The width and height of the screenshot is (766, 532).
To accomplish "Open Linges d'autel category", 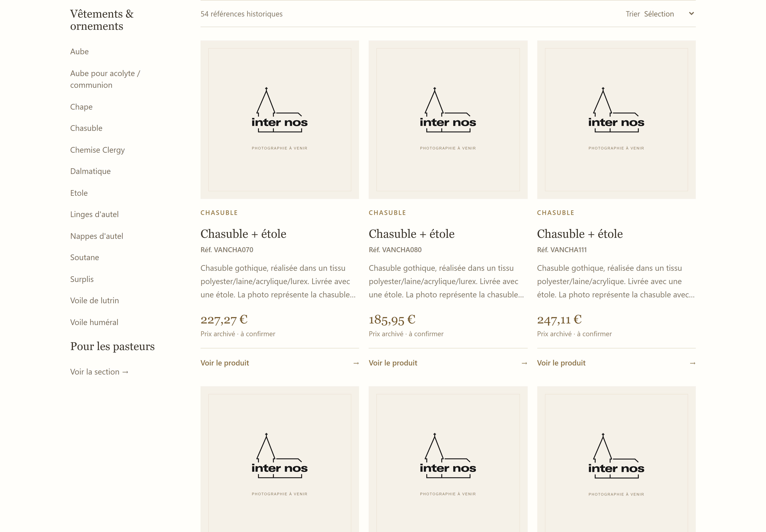I will [94, 214].
